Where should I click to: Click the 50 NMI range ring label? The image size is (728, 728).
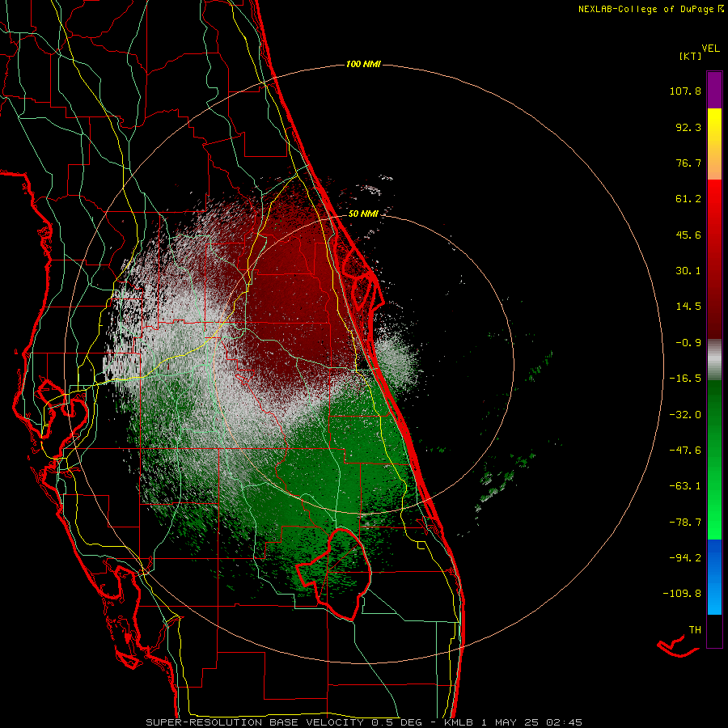click(363, 214)
